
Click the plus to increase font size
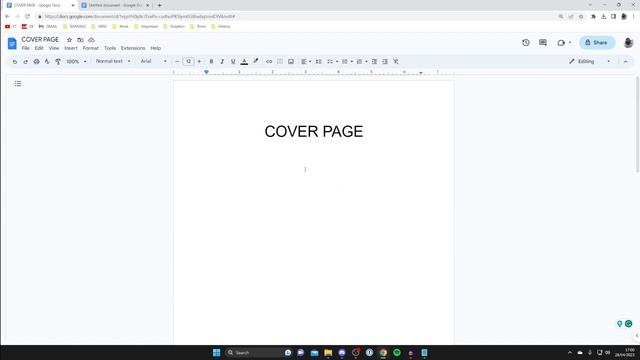(199, 62)
